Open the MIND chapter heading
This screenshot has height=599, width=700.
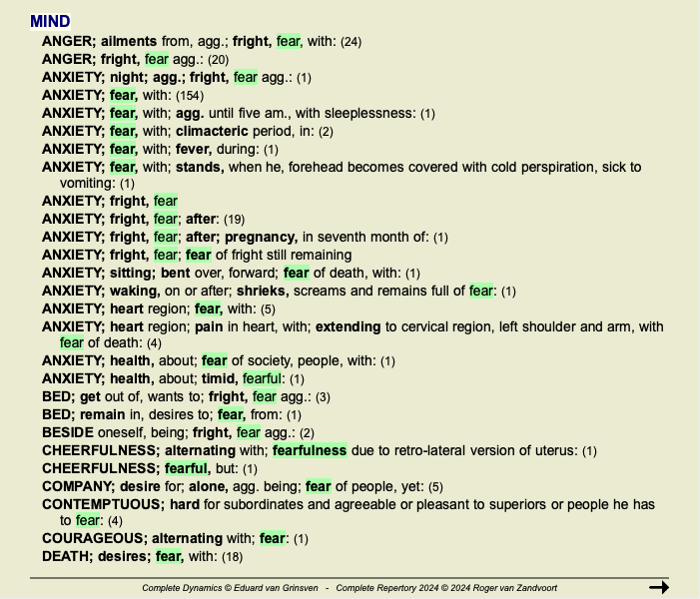pyautogui.click(x=50, y=21)
